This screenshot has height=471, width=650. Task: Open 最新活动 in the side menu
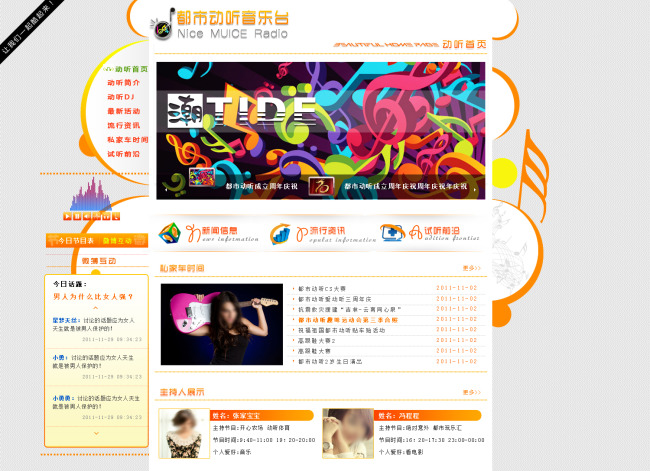point(124,111)
